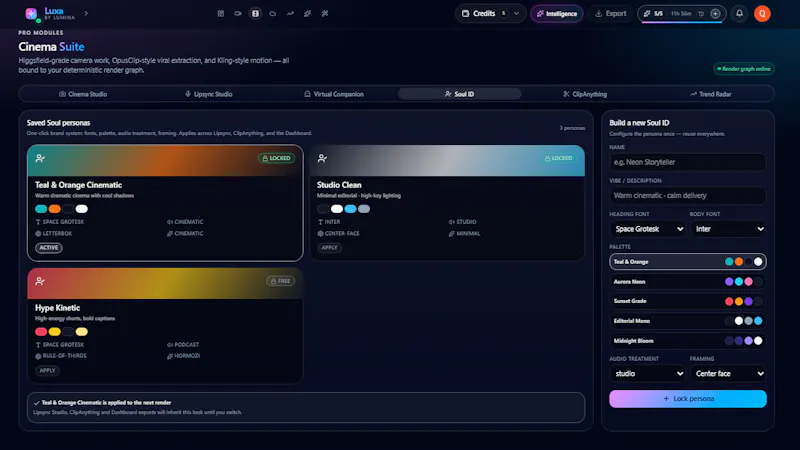Click LOCKED badge on Teal & Orange Cinematic card
This screenshot has height=450, width=800.
[276, 158]
